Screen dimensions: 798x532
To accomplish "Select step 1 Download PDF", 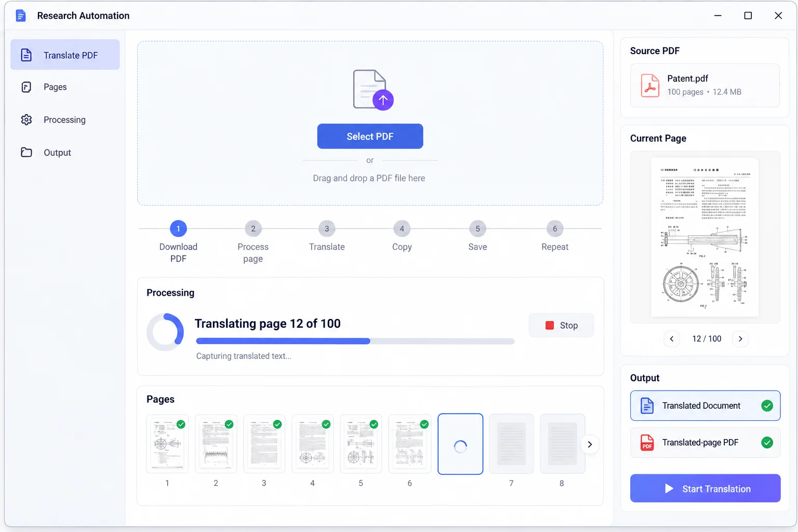I will tap(178, 241).
